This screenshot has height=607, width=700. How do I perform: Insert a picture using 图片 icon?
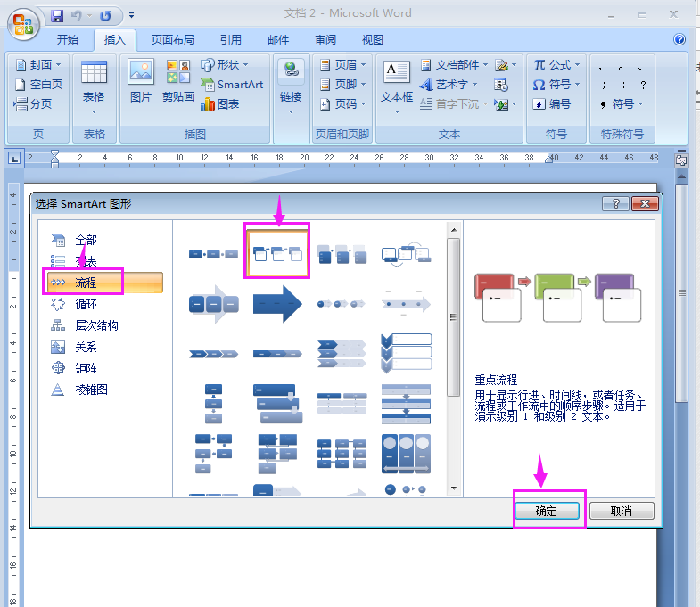(141, 81)
